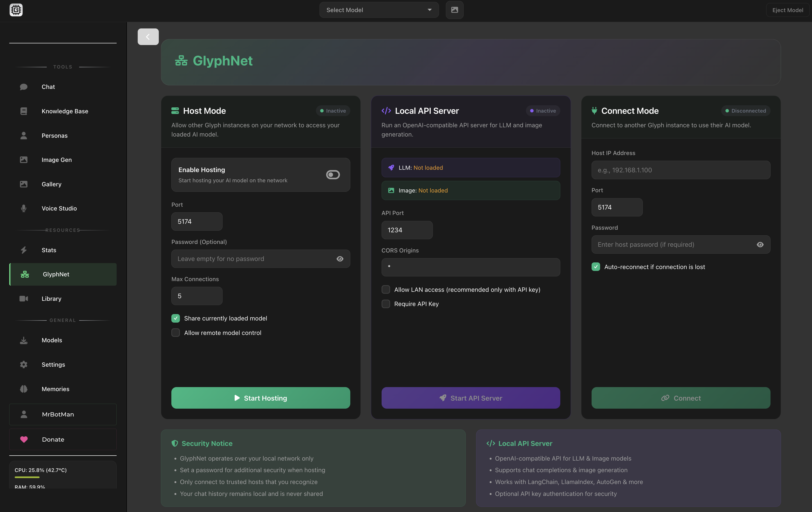Open the Chat tool from the sidebar

point(48,87)
